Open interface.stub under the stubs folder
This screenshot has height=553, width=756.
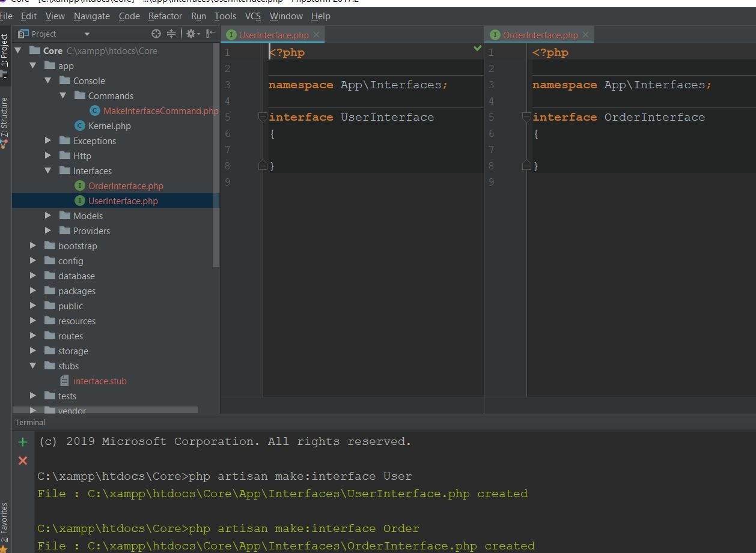100,381
